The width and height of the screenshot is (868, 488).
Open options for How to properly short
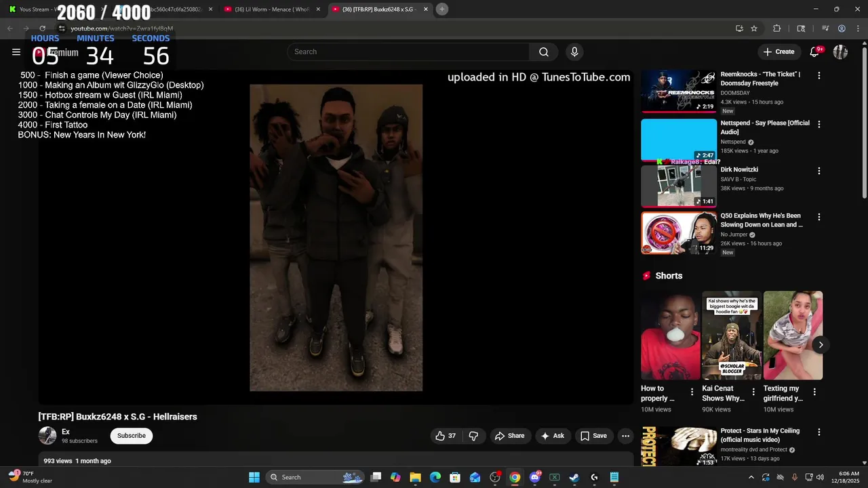[692, 392]
